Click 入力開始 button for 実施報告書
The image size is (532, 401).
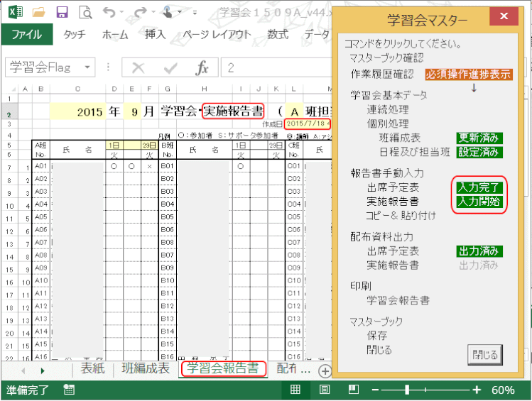(479, 202)
